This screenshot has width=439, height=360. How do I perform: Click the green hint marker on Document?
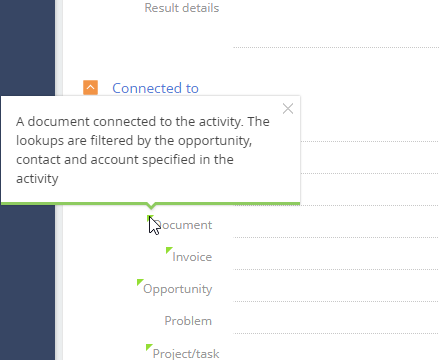coord(150,218)
